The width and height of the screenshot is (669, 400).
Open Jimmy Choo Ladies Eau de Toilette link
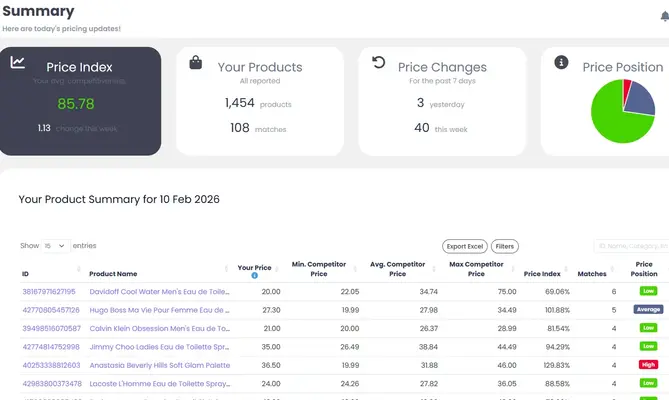[x=159, y=347]
